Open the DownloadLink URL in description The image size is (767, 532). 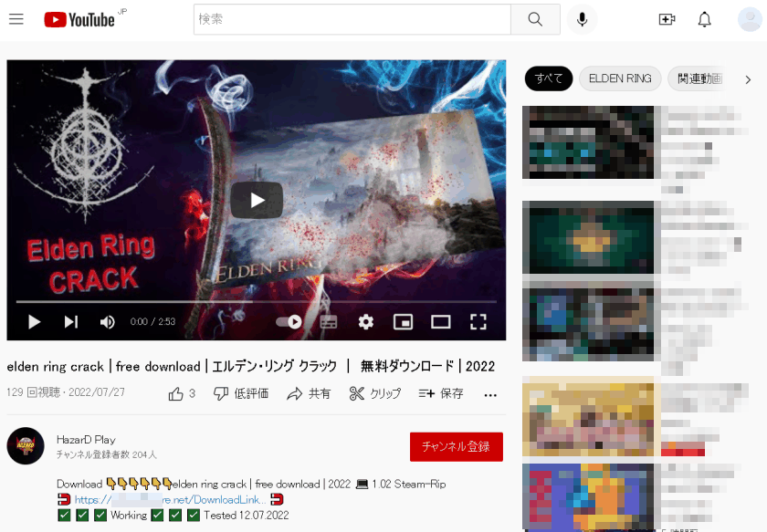pos(170,500)
